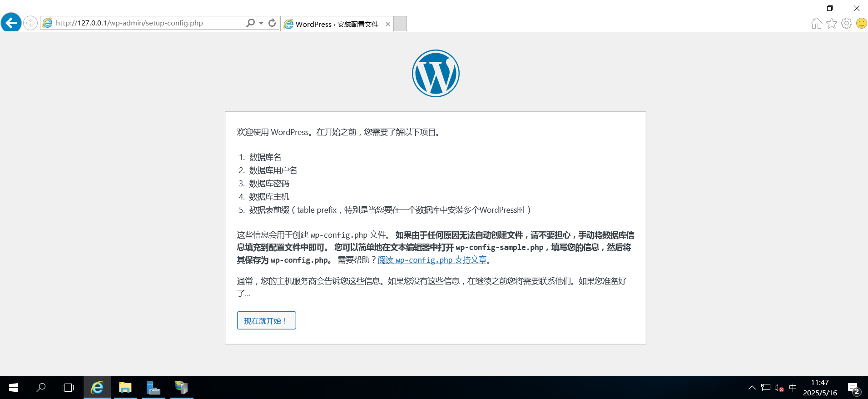Restore down the browser window

(x=830, y=8)
